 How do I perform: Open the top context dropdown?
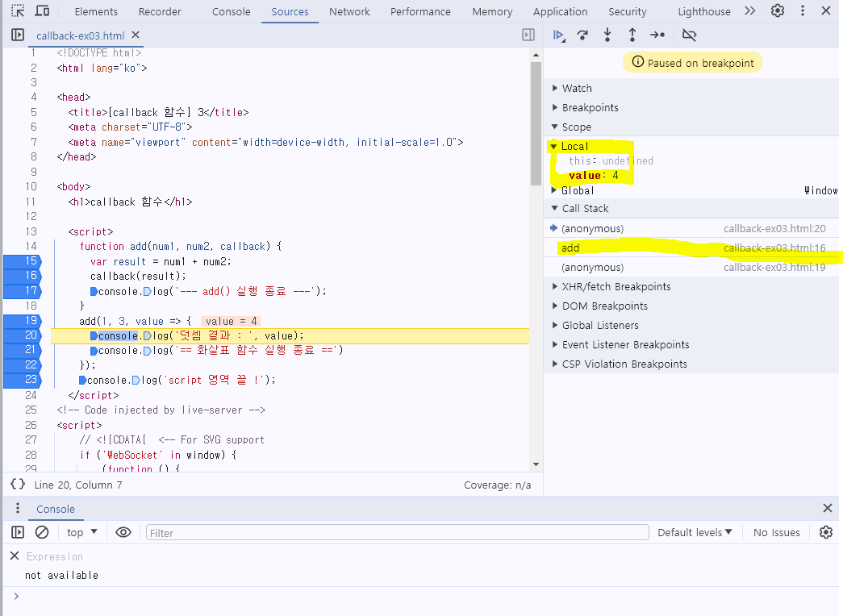pyautogui.click(x=81, y=532)
